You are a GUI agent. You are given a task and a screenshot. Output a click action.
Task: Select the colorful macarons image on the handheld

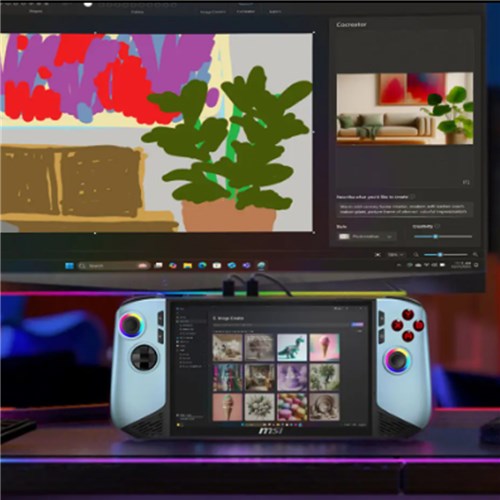click(292, 407)
